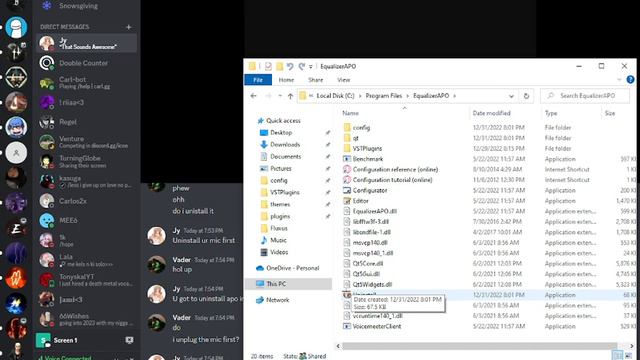Open Desktop in navigation pane
Screen dimensions: 640x360
pyautogui.click(x=281, y=133)
